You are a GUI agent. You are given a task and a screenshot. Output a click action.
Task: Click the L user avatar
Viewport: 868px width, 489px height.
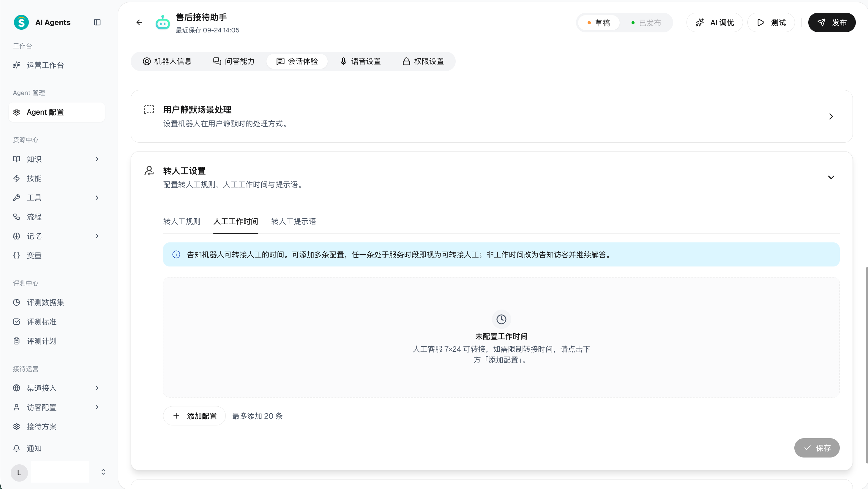(19, 473)
